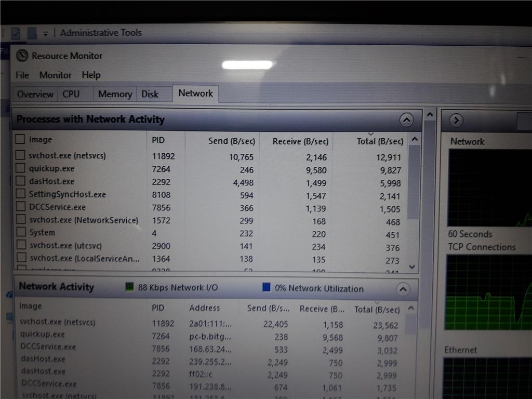Click the ff02::c address row
This screenshot has width=532, height=399.
[201, 374]
